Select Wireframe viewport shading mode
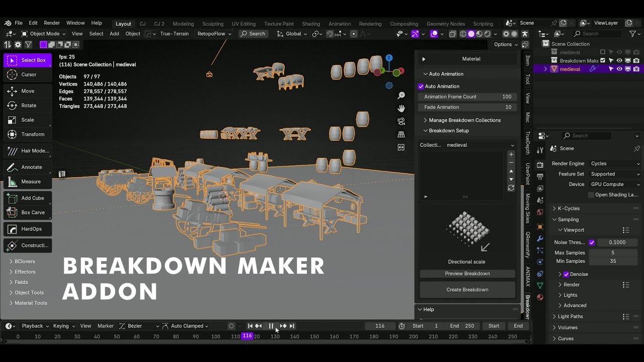Viewport: 644px width, 362px height. 462,34
